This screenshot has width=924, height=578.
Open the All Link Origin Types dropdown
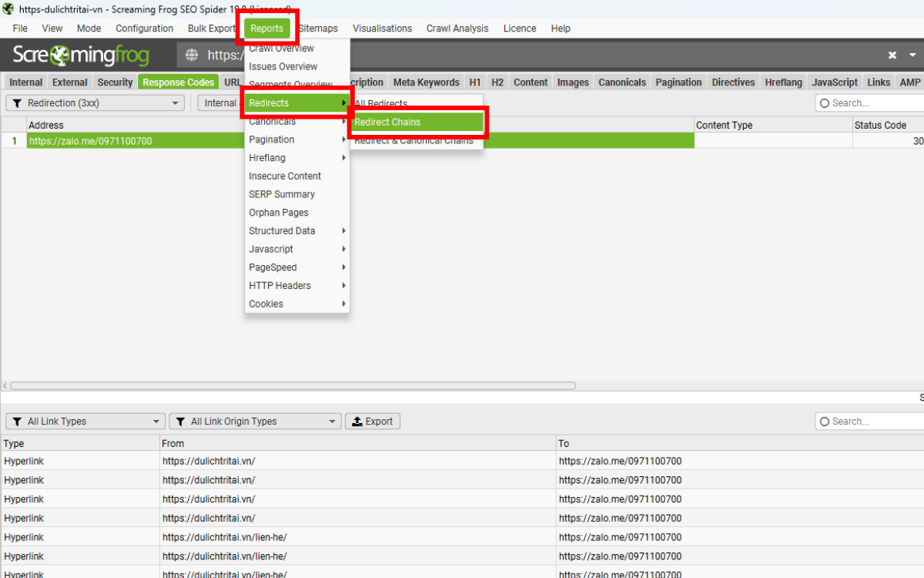coord(255,422)
